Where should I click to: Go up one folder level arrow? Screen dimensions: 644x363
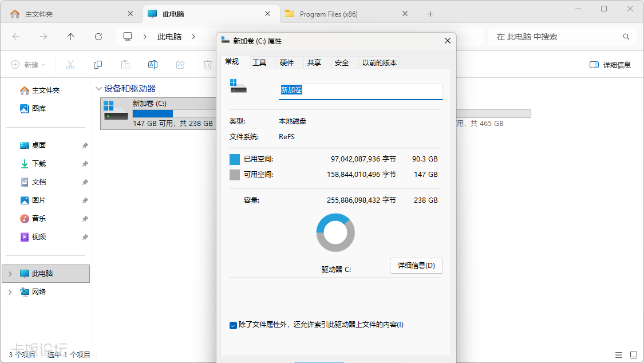[70, 37]
